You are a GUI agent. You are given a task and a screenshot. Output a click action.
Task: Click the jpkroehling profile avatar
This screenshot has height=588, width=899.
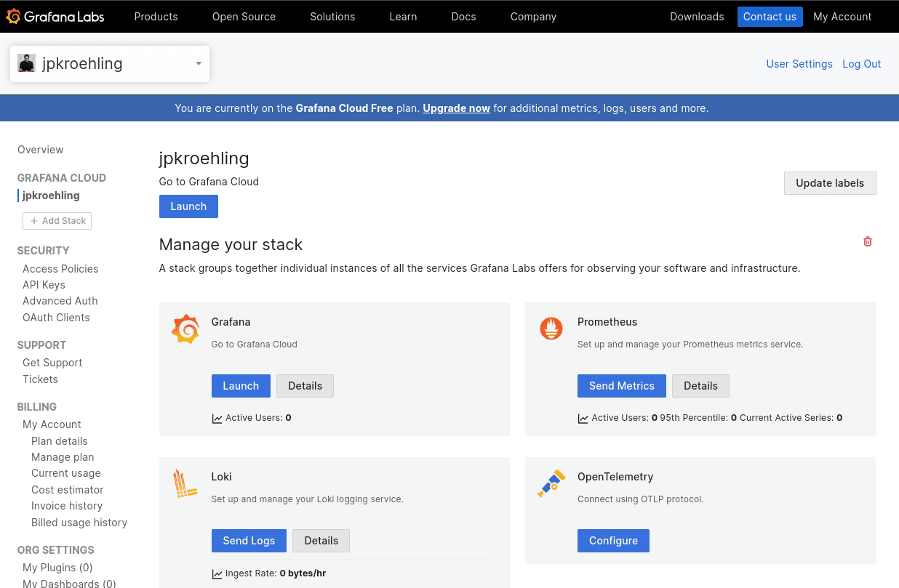coord(27,63)
